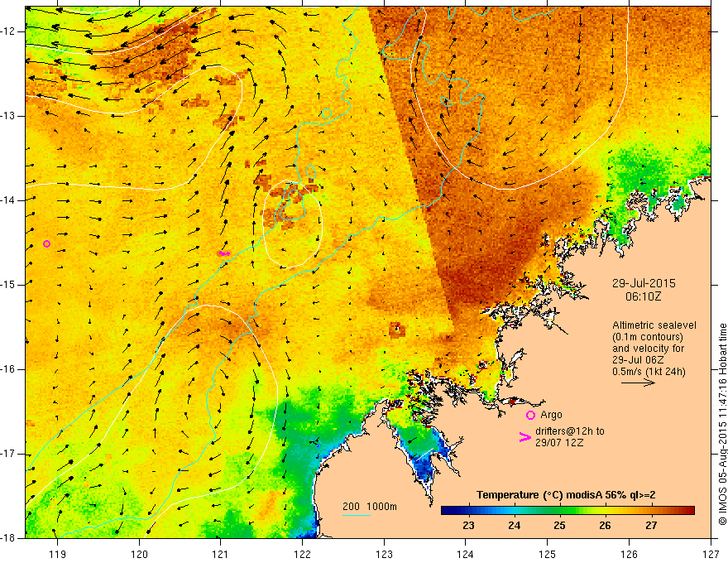Click the 'Temperature (°C) modisA 56% ql>=2' title
This screenshot has width=728, height=563.
click(566, 495)
